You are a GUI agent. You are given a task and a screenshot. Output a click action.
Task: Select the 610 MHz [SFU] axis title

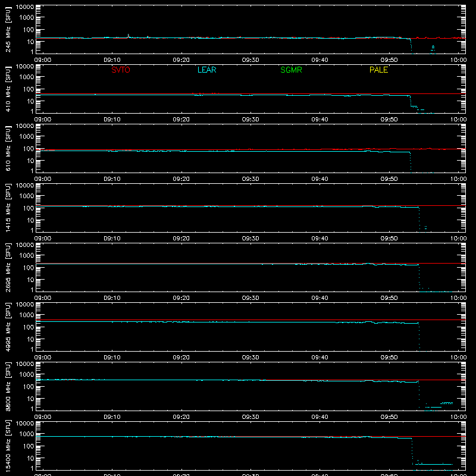[x=8, y=149]
